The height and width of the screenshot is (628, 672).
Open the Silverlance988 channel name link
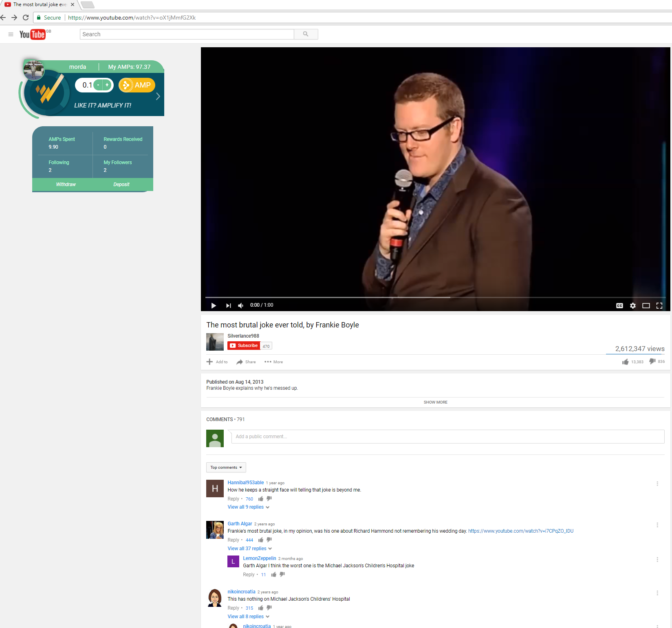tap(243, 336)
